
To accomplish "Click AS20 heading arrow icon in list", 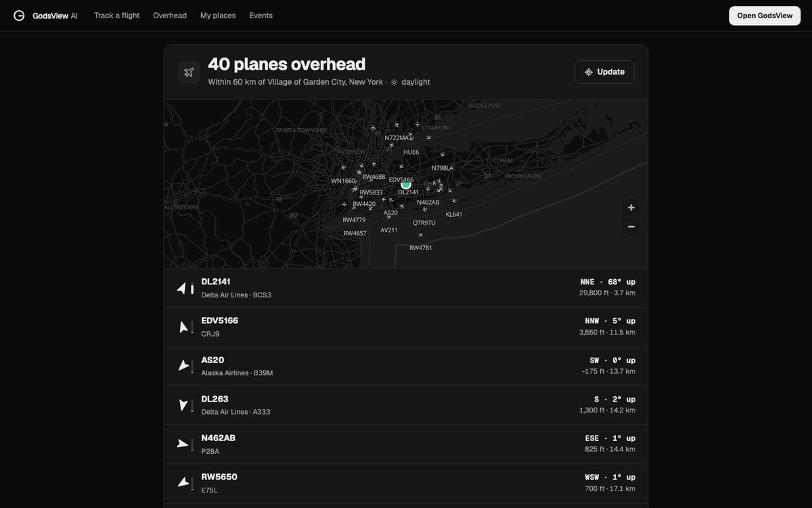I will 185,366.
